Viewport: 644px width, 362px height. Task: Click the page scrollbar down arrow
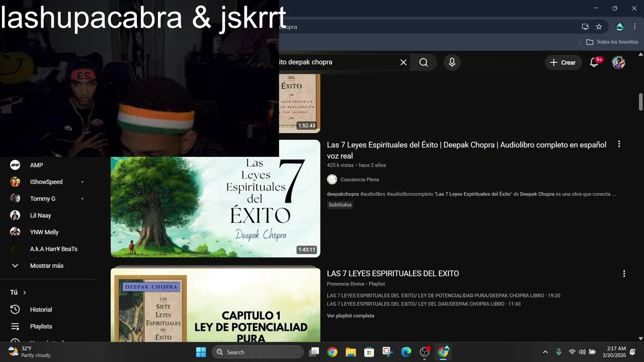(x=640, y=338)
